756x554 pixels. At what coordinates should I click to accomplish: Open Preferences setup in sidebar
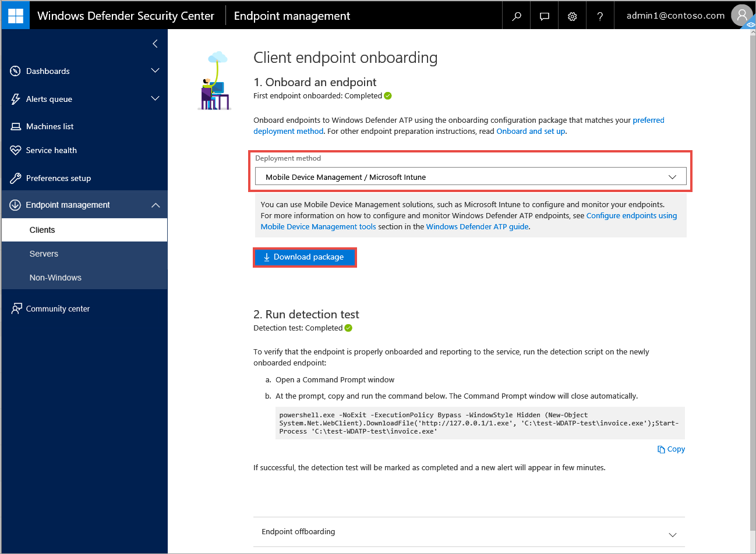58,178
